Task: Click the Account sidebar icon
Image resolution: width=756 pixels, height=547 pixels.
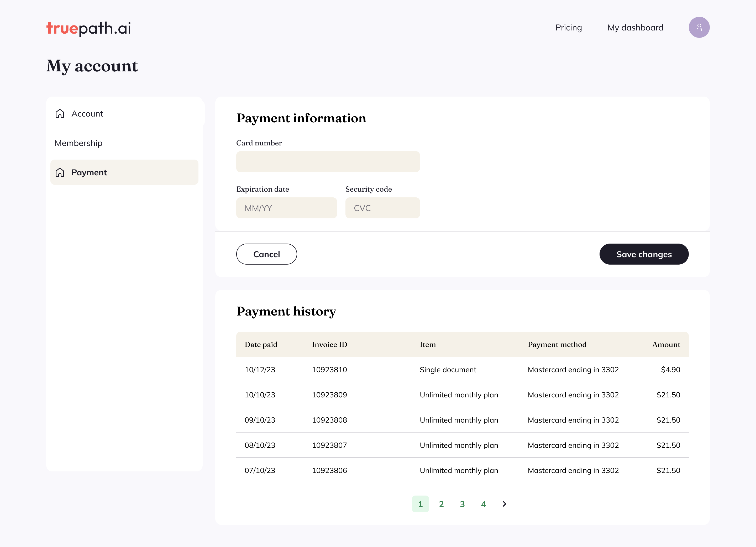Action: [60, 113]
